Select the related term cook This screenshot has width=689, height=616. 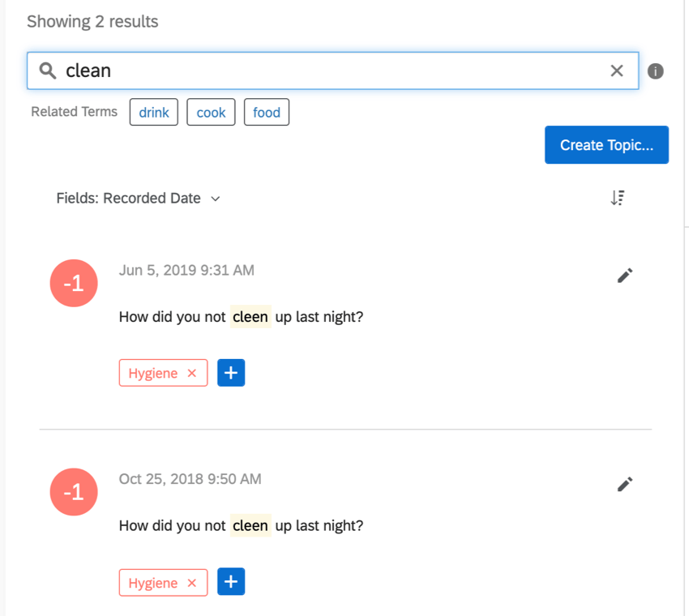[211, 112]
